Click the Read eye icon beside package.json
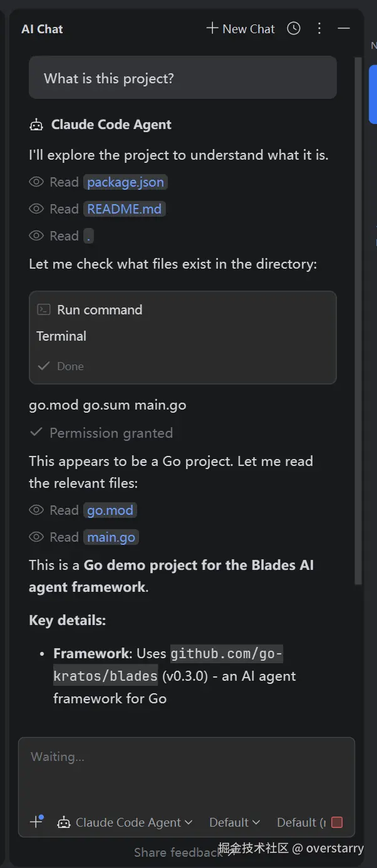The image size is (377, 868). [36, 182]
